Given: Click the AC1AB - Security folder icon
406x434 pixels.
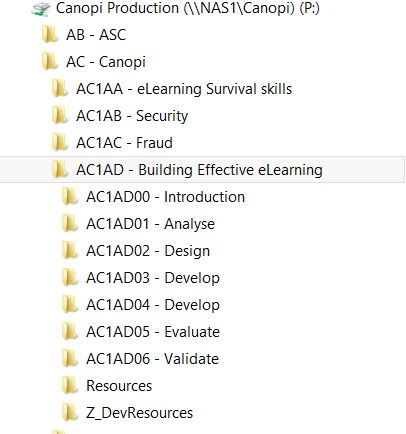Looking at the screenshot, I should coord(60,116).
